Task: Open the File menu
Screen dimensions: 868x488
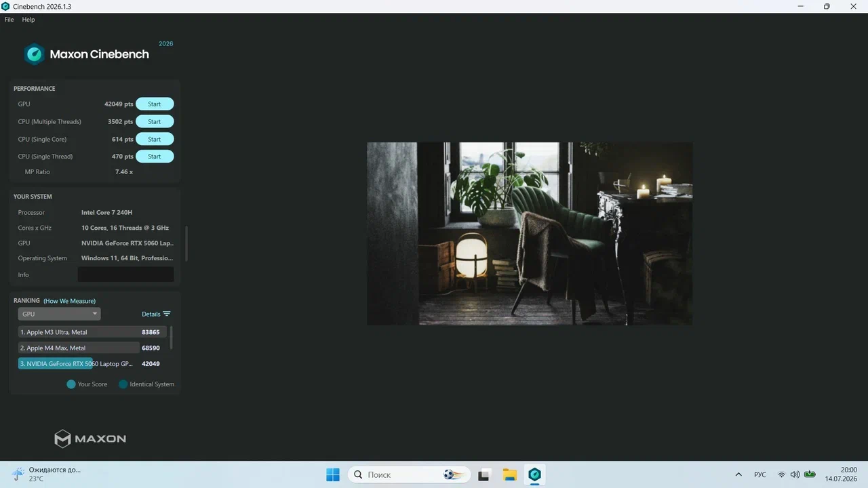Action: tap(9, 20)
